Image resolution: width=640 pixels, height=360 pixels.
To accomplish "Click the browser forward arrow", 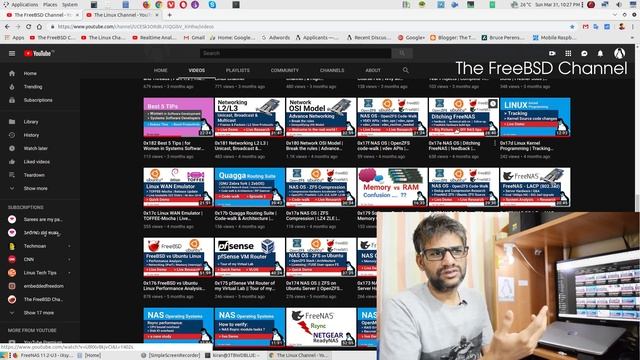I will coord(18,27).
